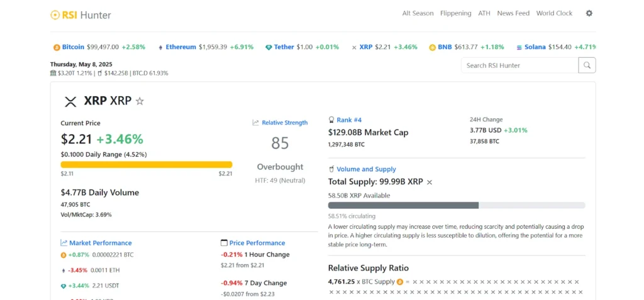Click the Ethereum icon in Market Performance
This screenshot has width=644, height=300.
point(64,270)
